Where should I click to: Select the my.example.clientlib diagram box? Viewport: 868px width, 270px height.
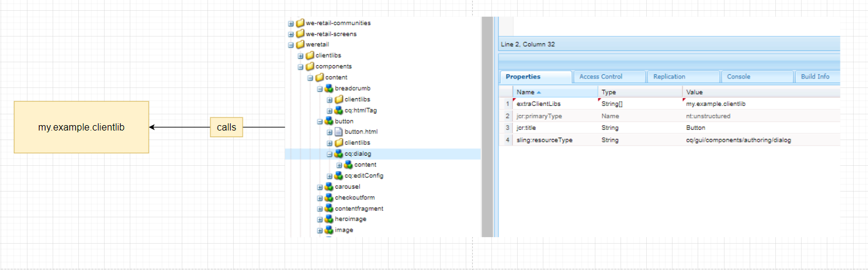pyautogui.click(x=81, y=127)
